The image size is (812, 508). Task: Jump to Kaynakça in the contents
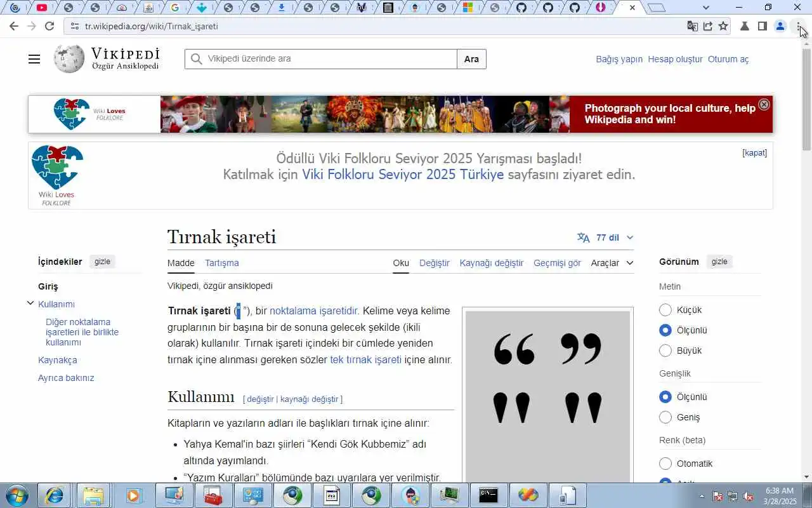coord(58,360)
